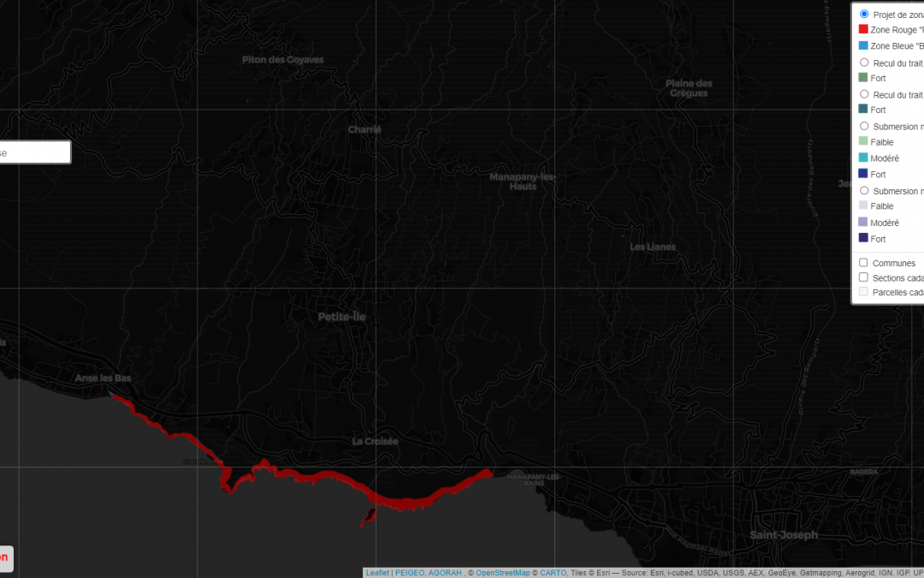
Task: Click the blue Zone Bleue legend swatch
Action: pyautogui.click(x=863, y=45)
